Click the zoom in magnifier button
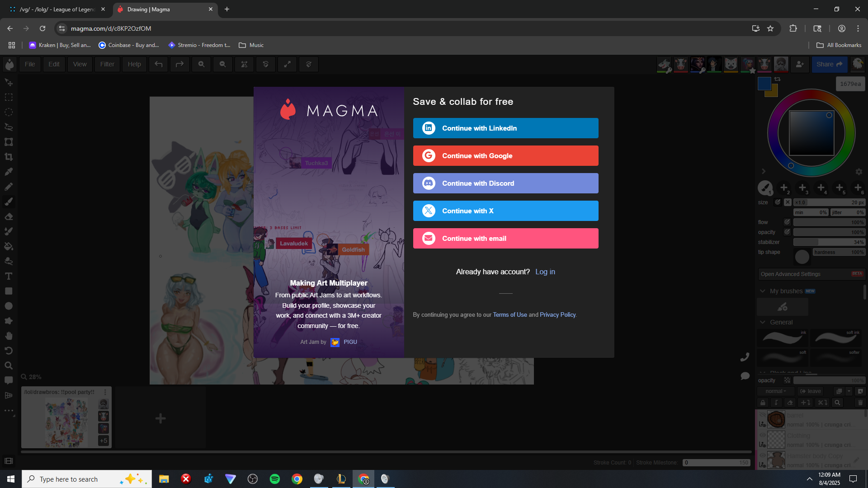 [x=201, y=64]
